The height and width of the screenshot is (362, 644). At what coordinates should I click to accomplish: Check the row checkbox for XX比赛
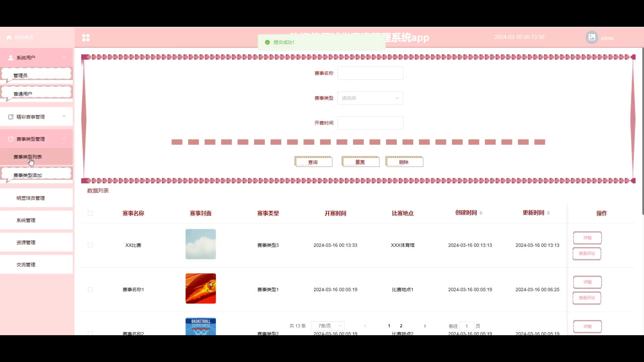(90, 245)
